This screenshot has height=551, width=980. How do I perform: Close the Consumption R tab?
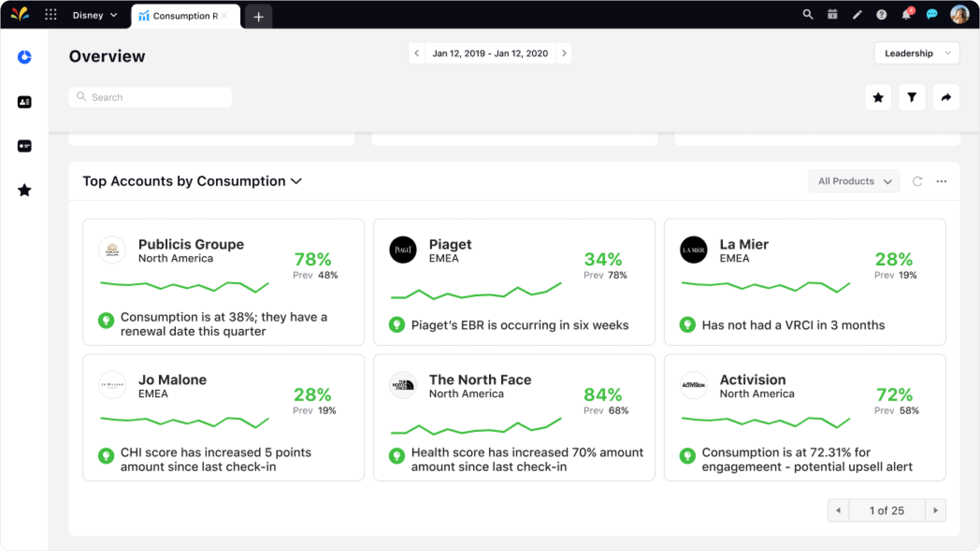click(224, 16)
